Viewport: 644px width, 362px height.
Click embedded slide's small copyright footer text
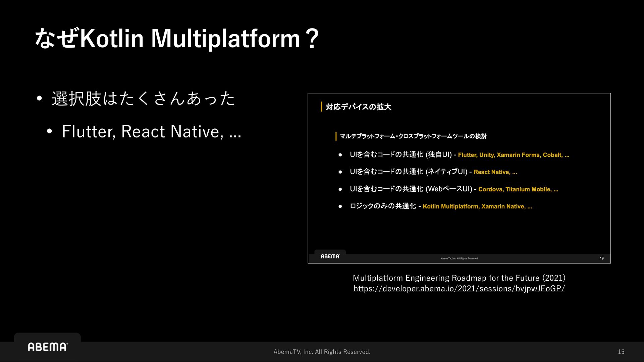tap(459, 258)
